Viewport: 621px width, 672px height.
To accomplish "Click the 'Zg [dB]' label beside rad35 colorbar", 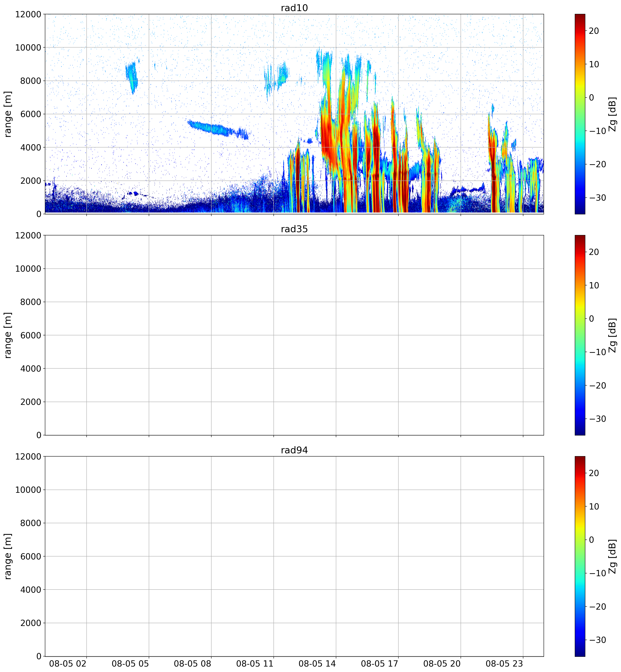I will pos(613,335).
